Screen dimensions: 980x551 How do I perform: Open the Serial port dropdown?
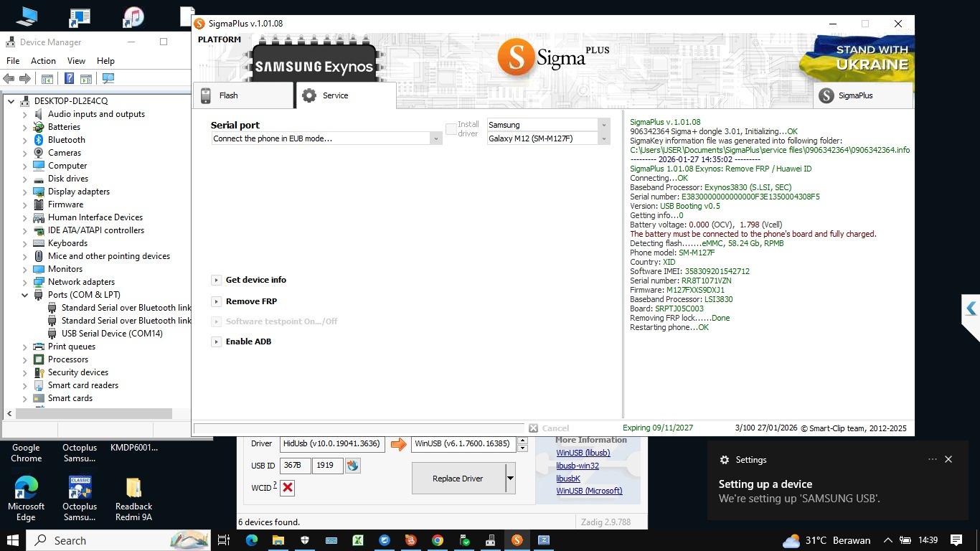point(435,138)
